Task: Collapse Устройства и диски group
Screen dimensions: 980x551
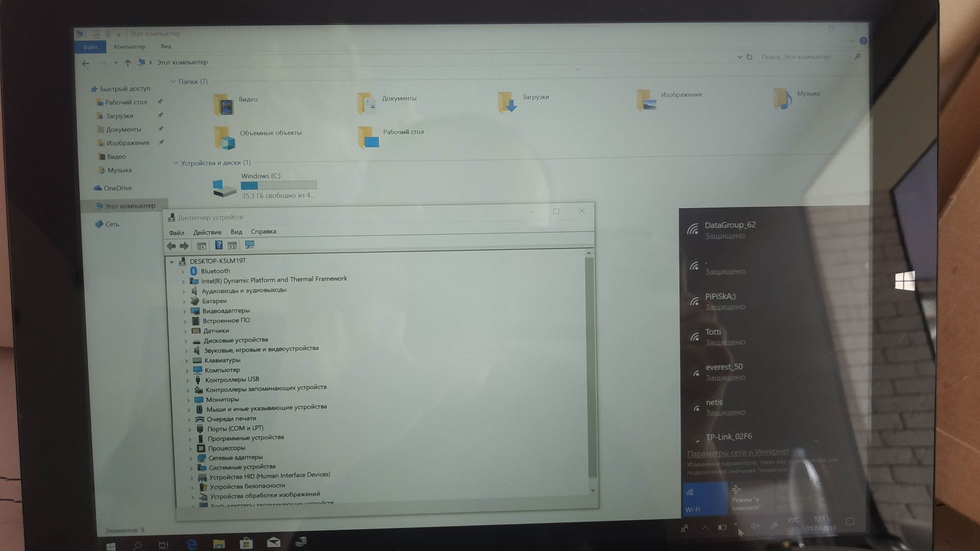Action: 175,163
